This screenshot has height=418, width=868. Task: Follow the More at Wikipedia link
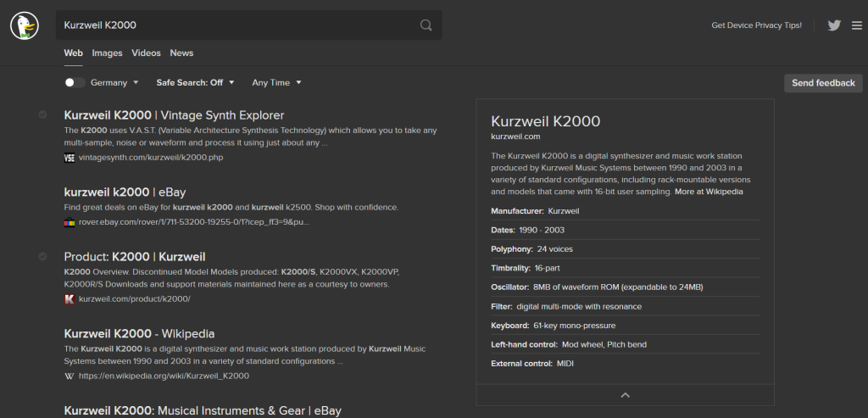[709, 192]
